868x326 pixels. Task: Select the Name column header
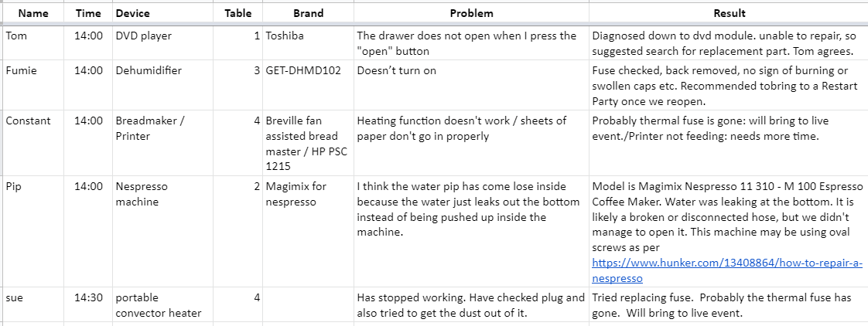tap(33, 13)
